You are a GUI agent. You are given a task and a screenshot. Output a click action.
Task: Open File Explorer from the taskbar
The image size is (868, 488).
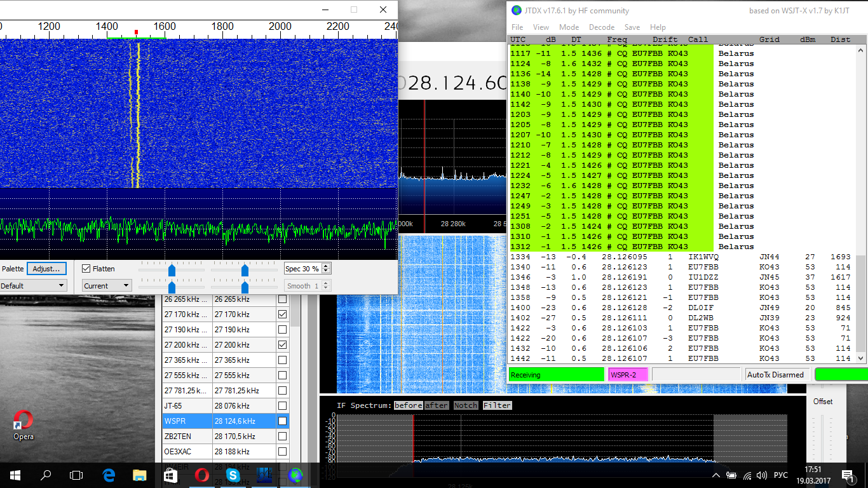[140, 475]
